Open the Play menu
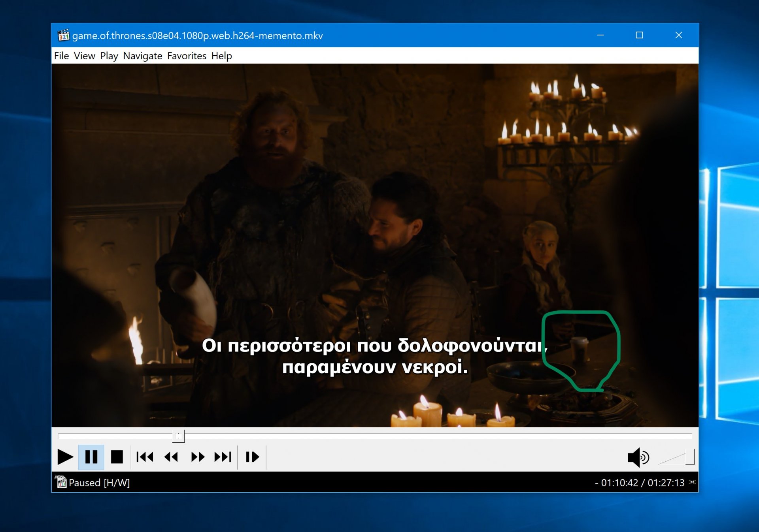The width and height of the screenshot is (759, 532). (x=109, y=56)
